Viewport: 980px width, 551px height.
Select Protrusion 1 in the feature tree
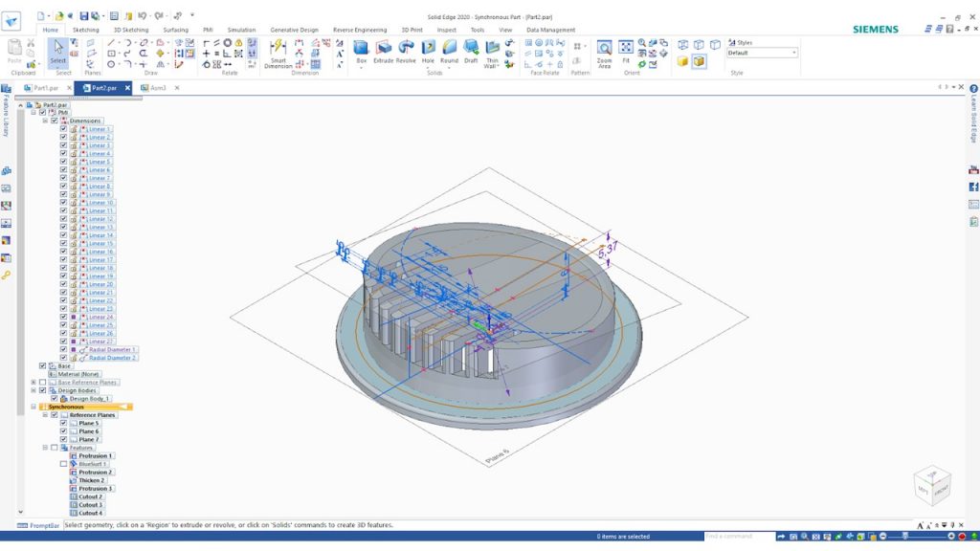pyautogui.click(x=95, y=455)
